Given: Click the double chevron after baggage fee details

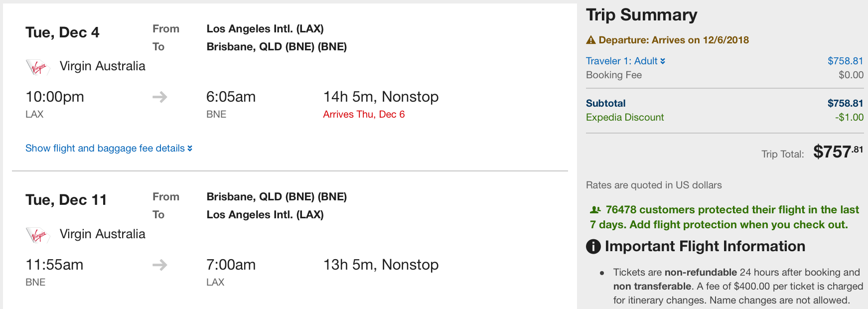Looking at the screenshot, I should click(190, 149).
